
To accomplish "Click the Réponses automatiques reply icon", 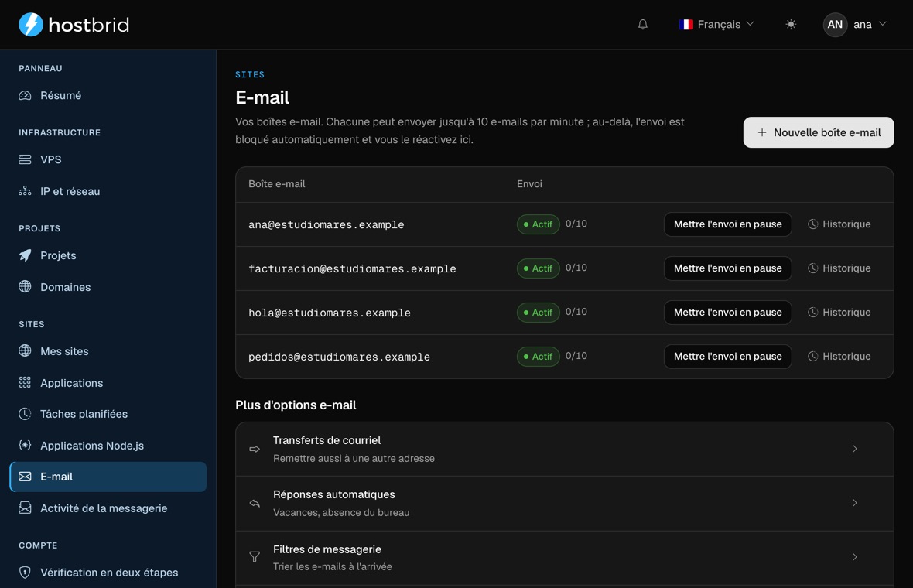I will tap(255, 503).
